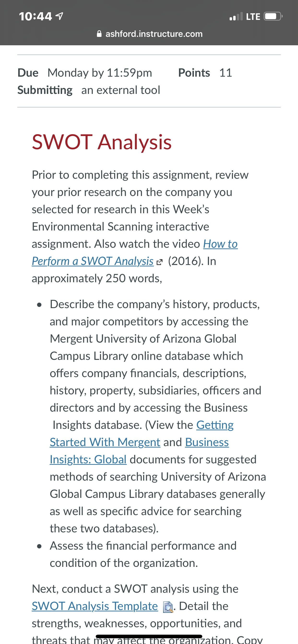
Task: Tap the external link icon after SWOT Analysis
Action: coord(159,262)
